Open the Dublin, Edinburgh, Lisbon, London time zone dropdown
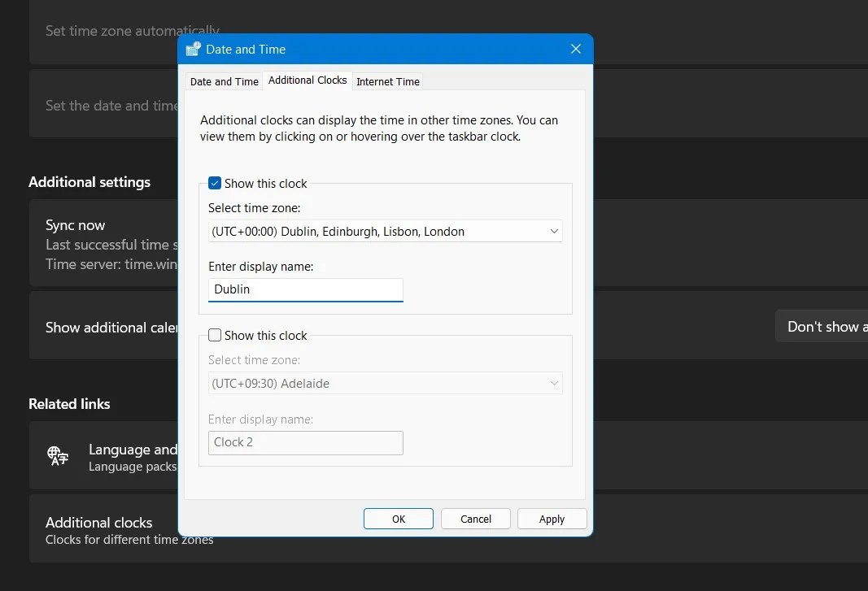The image size is (868, 591). click(385, 231)
